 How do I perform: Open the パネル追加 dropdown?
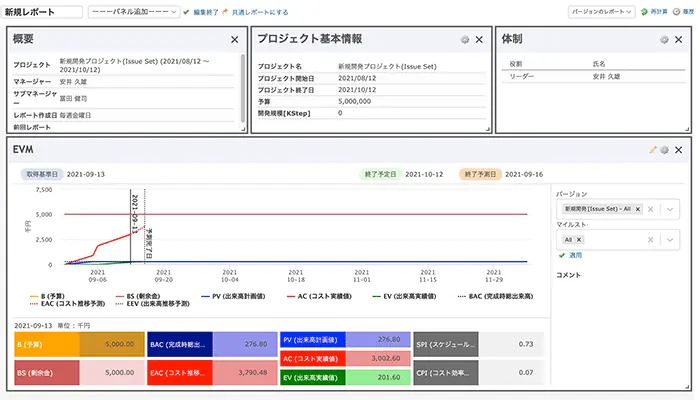pyautogui.click(x=134, y=12)
